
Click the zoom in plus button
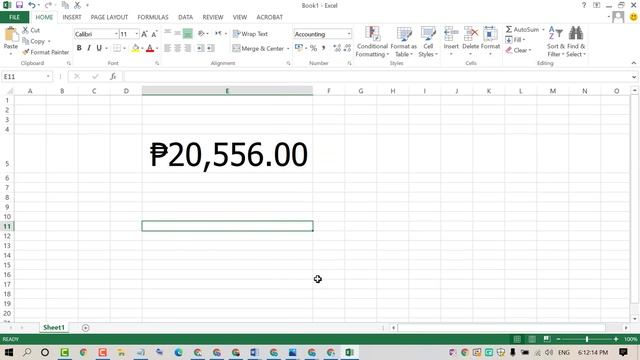tap(616, 339)
